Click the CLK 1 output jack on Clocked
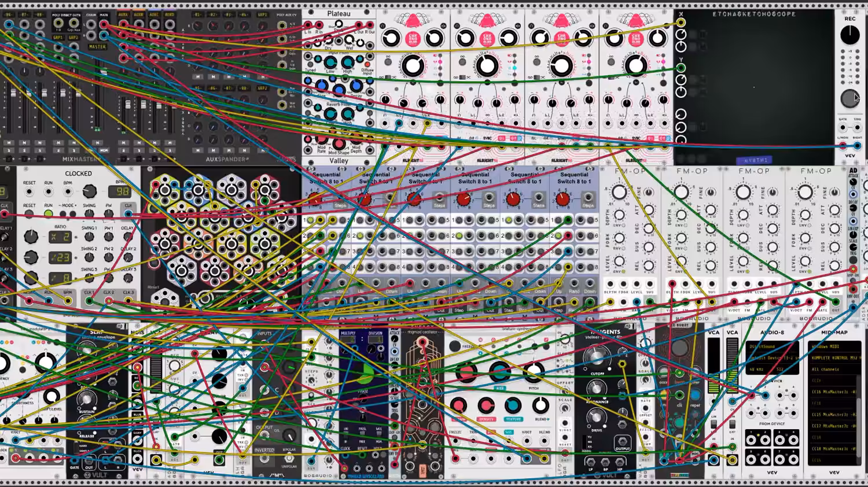Screen dimensions: 868x487 (x=89, y=301)
